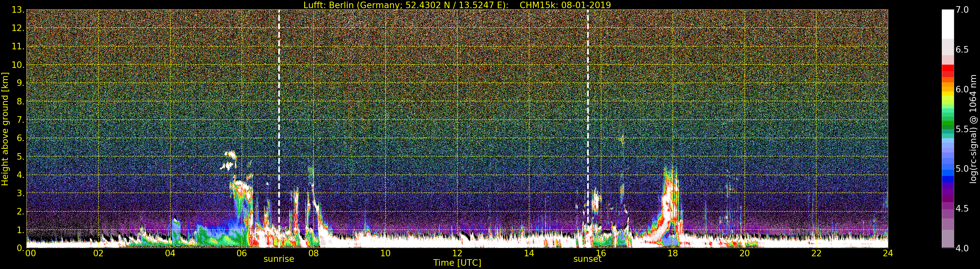This screenshot has width=980, height=269.
Task: Click the 7.0 colorbar tick label
Action: [x=962, y=10]
